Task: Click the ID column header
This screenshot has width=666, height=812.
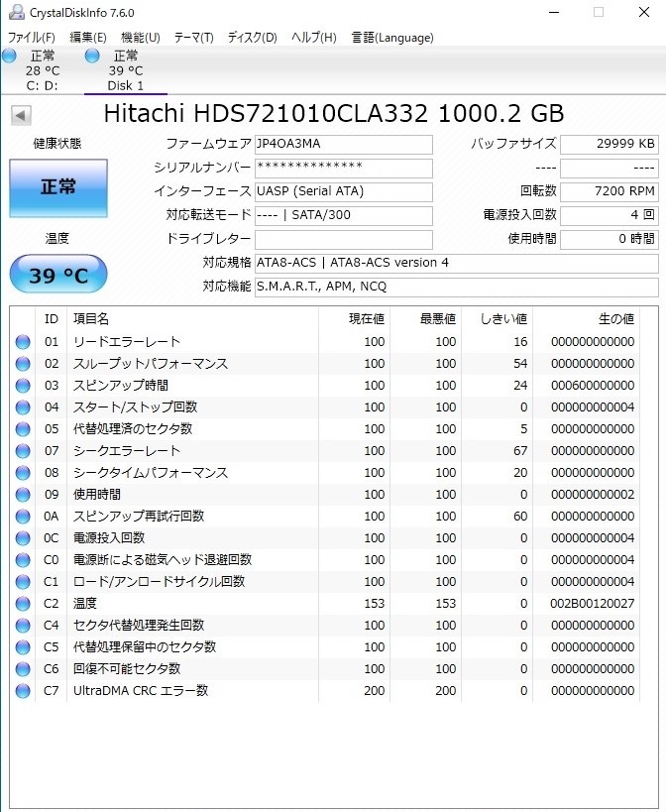Action: pyautogui.click(x=52, y=319)
